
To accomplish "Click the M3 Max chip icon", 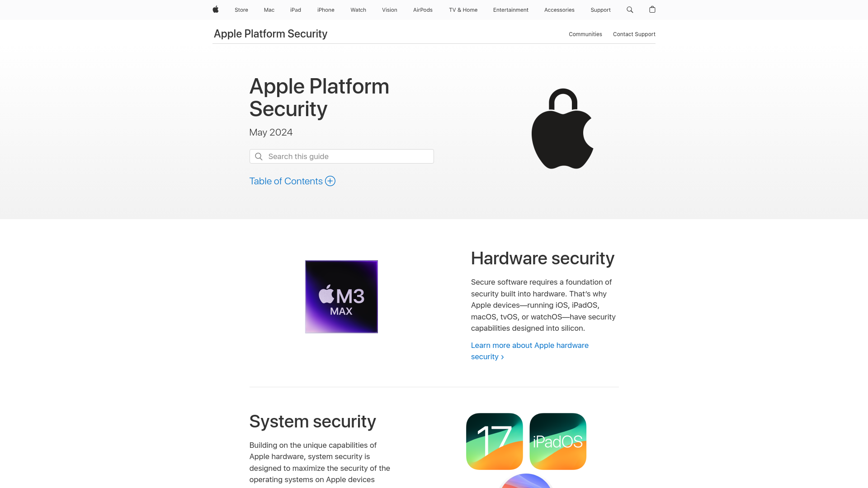I will 342,296.
